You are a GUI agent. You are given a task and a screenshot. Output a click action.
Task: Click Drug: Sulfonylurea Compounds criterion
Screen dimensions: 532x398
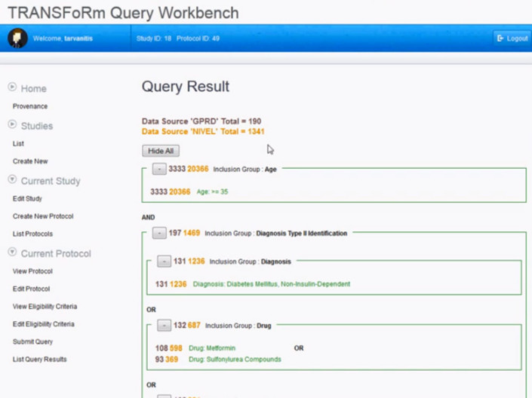coord(235,360)
